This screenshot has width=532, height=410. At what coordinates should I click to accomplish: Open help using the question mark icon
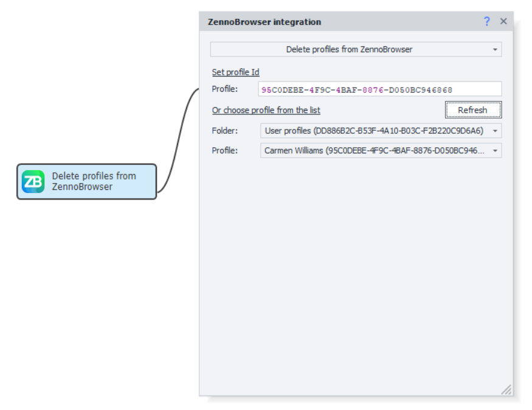click(486, 21)
